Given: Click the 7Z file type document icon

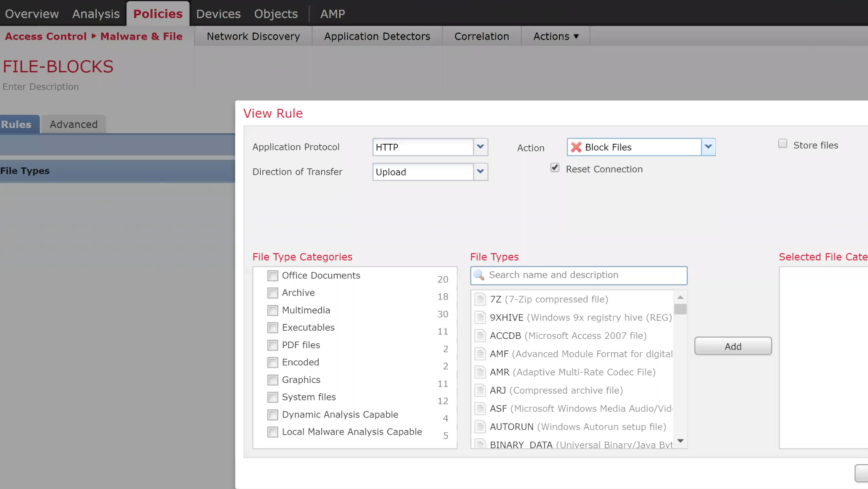Looking at the screenshot, I should (x=480, y=299).
